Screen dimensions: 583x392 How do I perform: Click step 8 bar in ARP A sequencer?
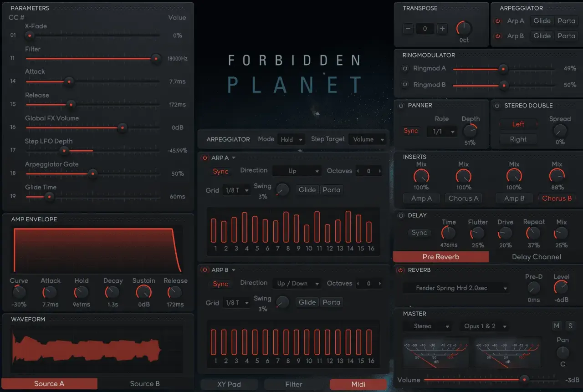pos(286,227)
